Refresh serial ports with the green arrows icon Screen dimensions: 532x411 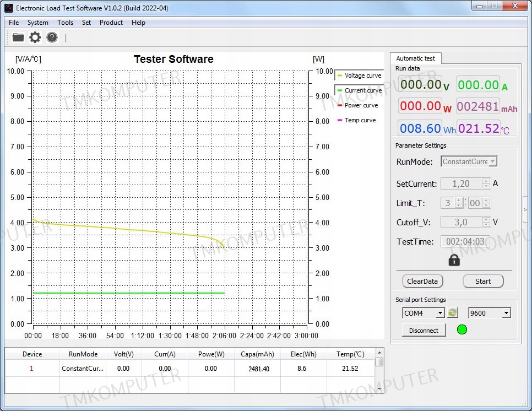(x=452, y=313)
